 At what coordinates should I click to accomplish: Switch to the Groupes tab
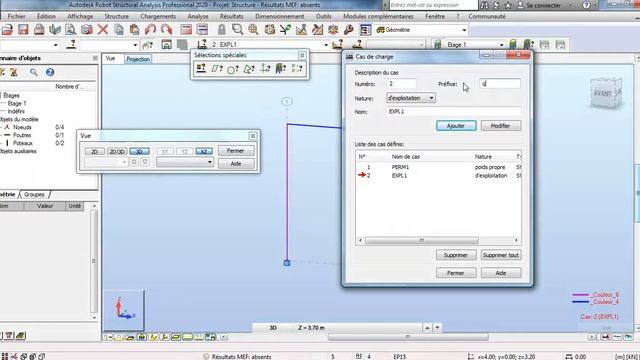click(x=34, y=195)
